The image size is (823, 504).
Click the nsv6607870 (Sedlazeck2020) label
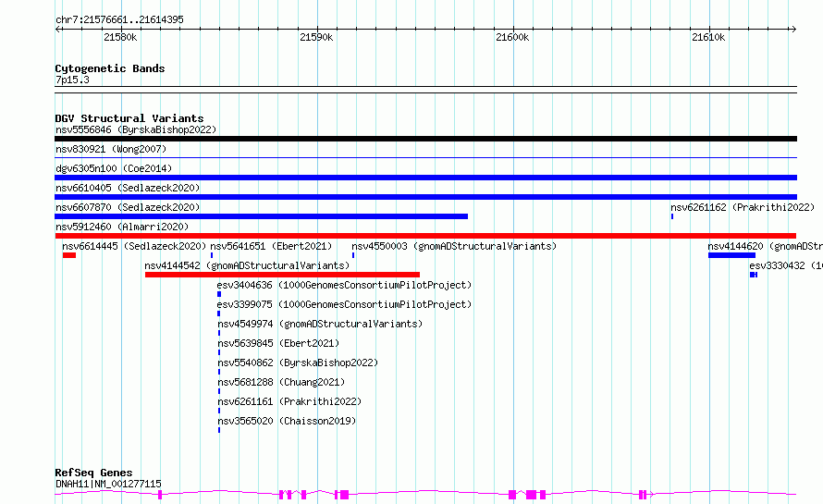[128, 207]
